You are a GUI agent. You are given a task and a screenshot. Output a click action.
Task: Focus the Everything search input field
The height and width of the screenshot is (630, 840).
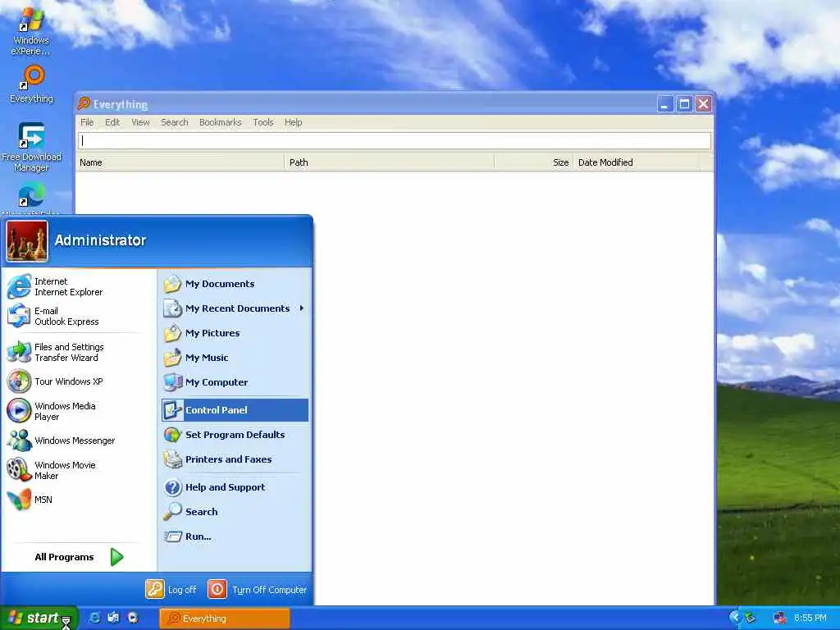(395, 141)
